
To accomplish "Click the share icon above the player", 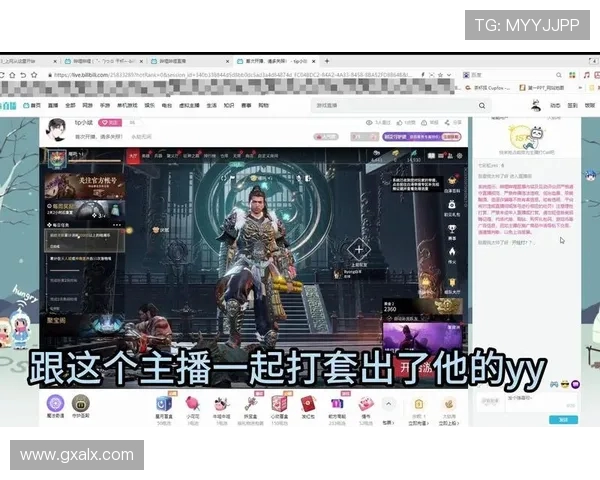I will (447, 122).
